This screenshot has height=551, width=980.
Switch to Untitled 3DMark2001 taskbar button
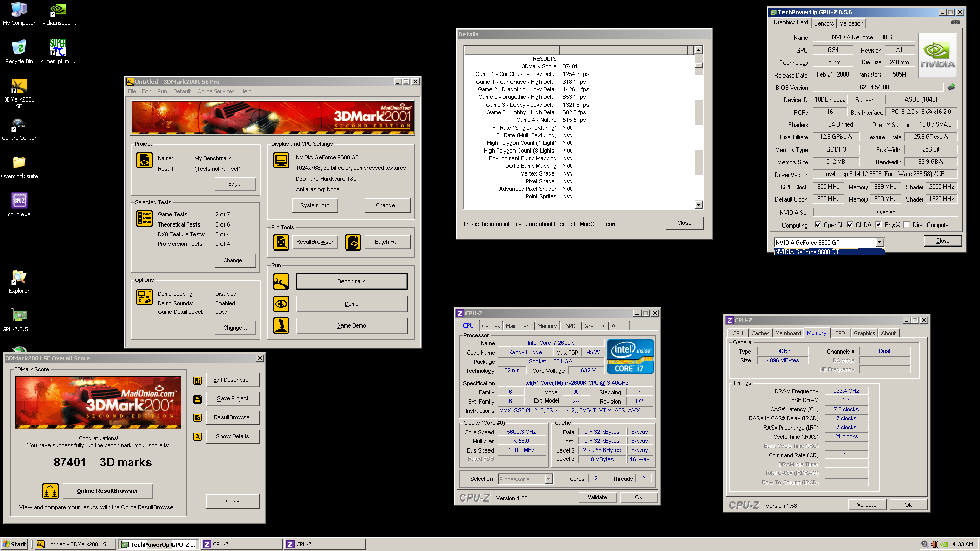coord(75,544)
